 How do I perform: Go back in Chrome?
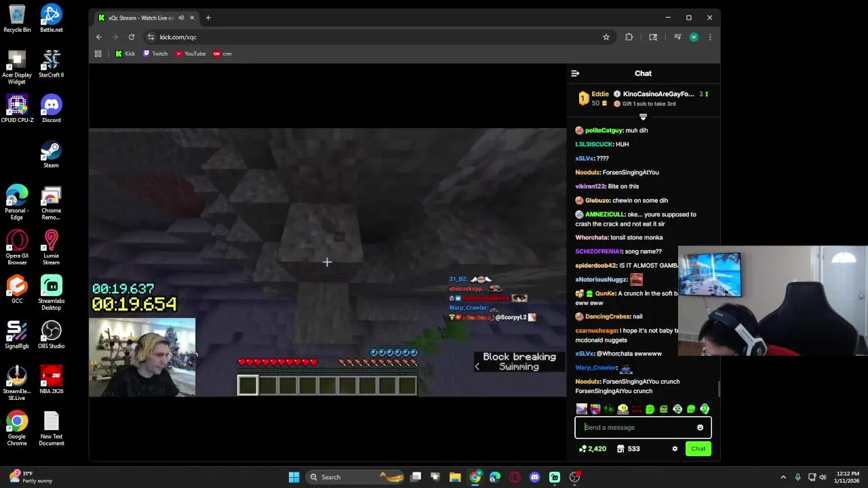pyautogui.click(x=99, y=37)
